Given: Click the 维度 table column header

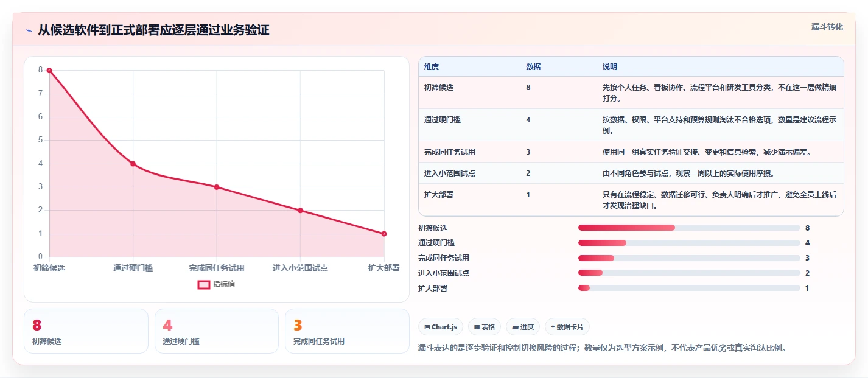Looking at the screenshot, I should tap(432, 66).
